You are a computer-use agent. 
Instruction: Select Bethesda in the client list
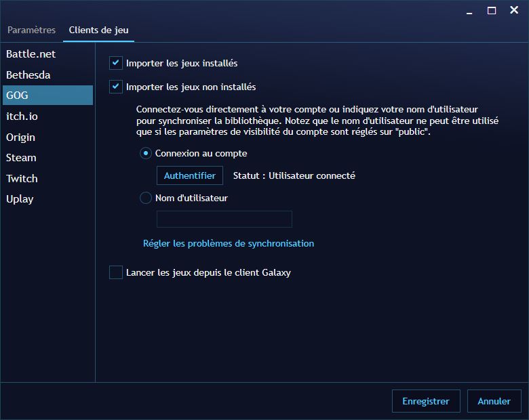(47, 75)
